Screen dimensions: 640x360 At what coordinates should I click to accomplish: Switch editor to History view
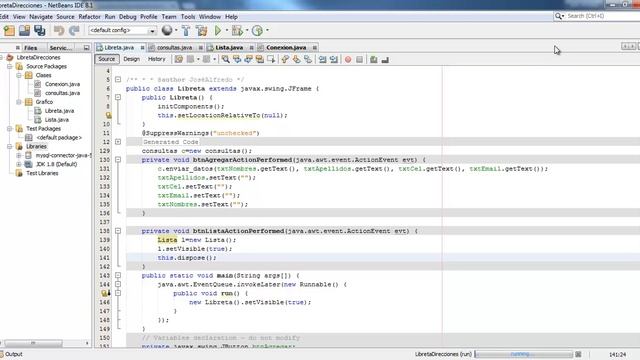pyautogui.click(x=156, y=59)
